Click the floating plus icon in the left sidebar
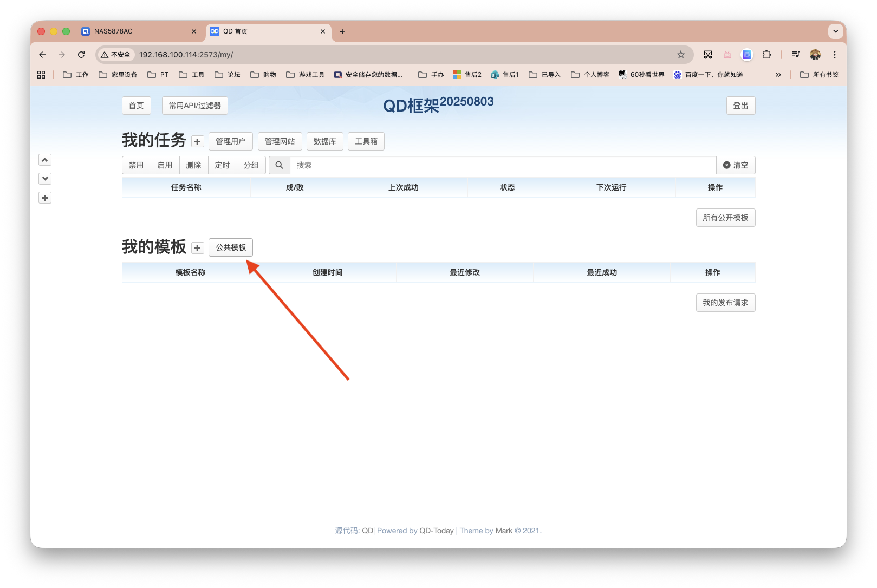877x588 pixels. coord(44,198)
